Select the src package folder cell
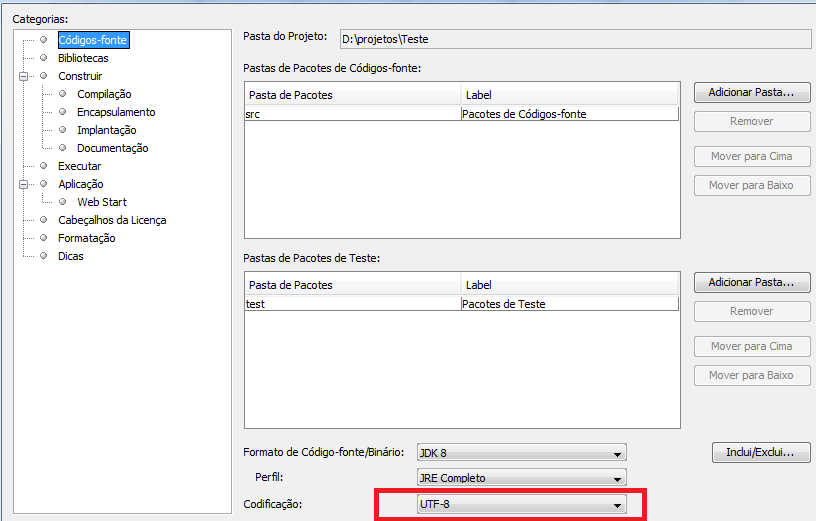816x521 pixels. [352, 114]
